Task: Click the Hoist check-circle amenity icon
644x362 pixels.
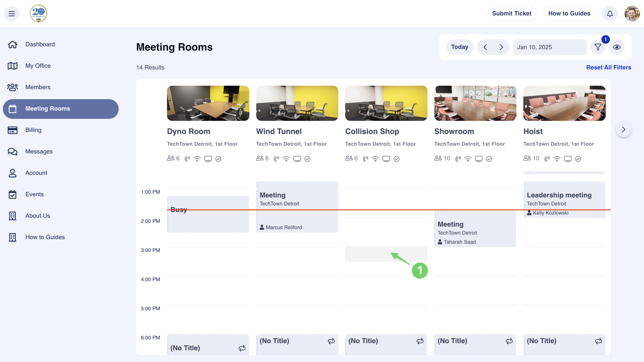Action: [578, 159]
